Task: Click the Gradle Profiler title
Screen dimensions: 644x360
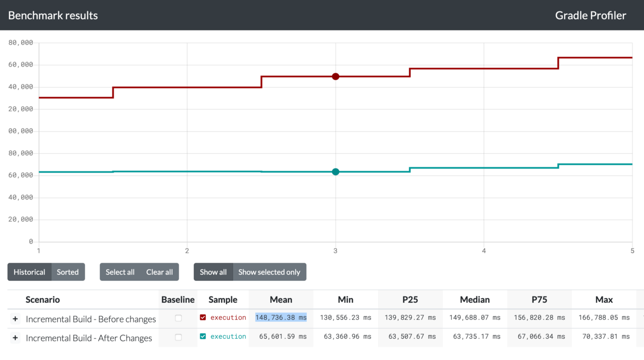Action: point(591,15)
